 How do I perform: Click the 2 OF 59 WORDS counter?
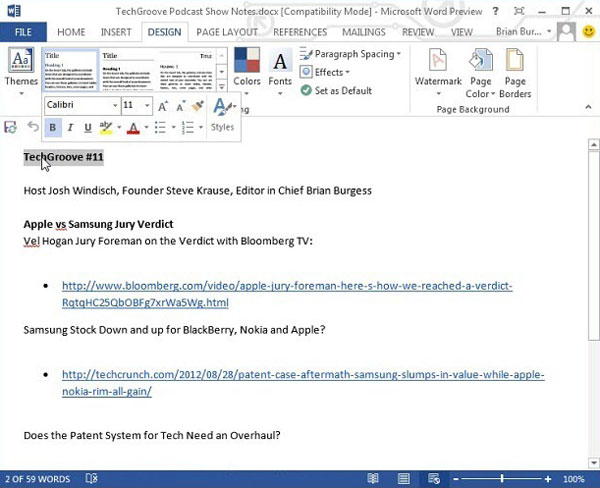click(x=38, y=479)
